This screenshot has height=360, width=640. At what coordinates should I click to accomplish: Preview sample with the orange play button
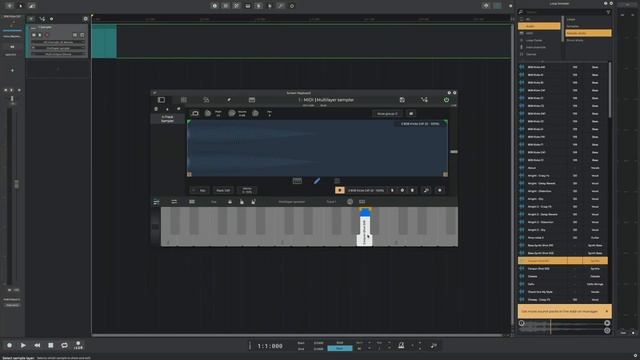coord(340,190)
